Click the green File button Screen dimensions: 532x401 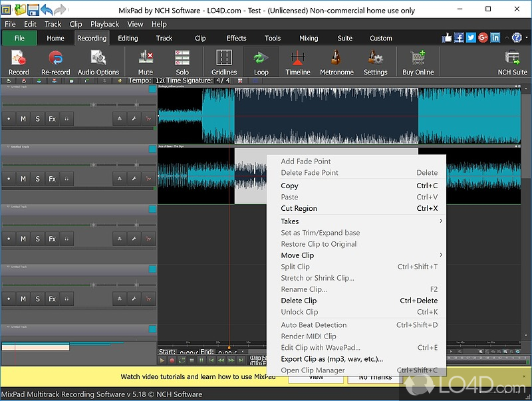pyautogui.click(x=19, y=39)
